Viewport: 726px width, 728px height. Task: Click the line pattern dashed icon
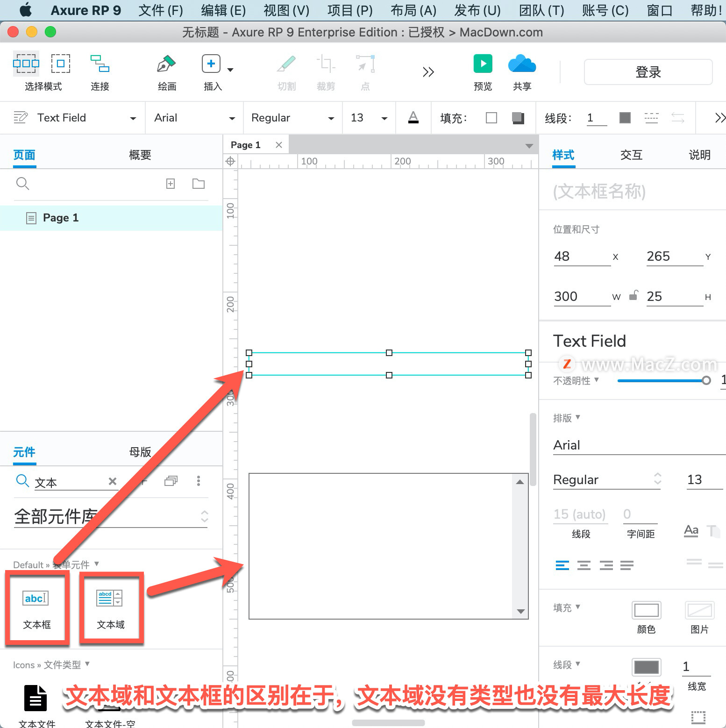pos(651,118)
